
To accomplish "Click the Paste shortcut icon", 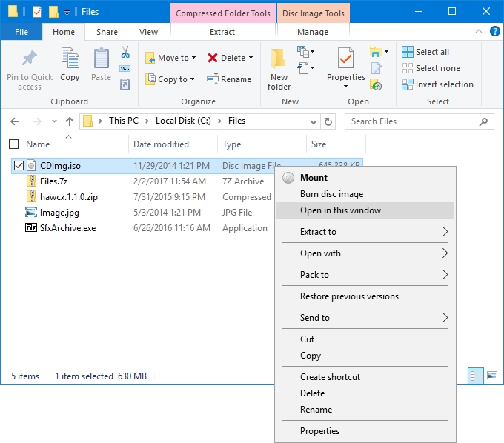I will point(125,84).
